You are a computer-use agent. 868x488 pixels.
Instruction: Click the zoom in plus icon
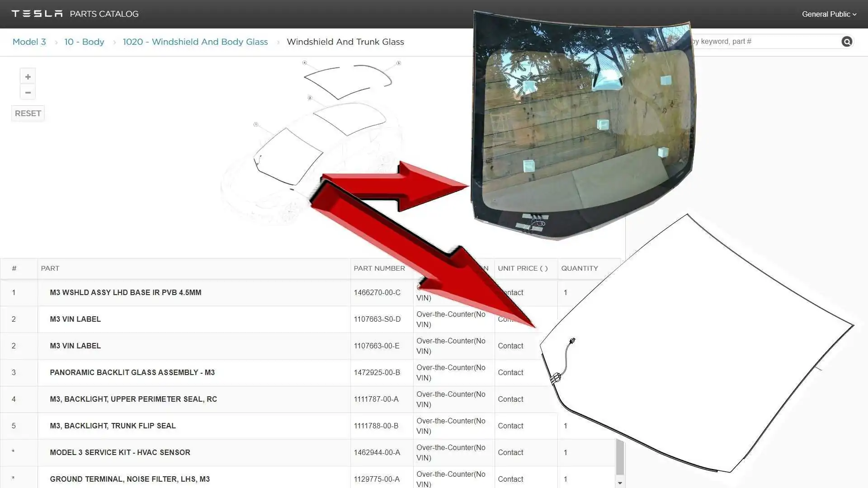(28, 77)
